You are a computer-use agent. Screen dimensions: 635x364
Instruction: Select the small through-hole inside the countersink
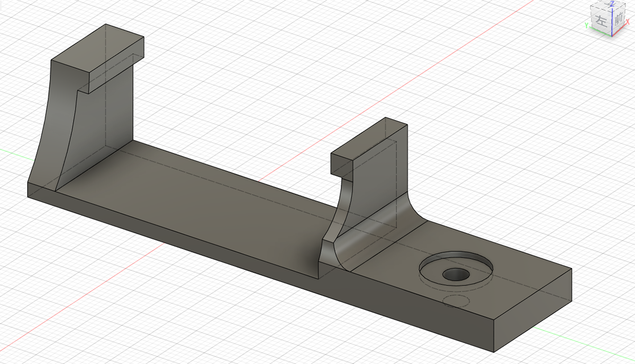click(x=456, y=274)
